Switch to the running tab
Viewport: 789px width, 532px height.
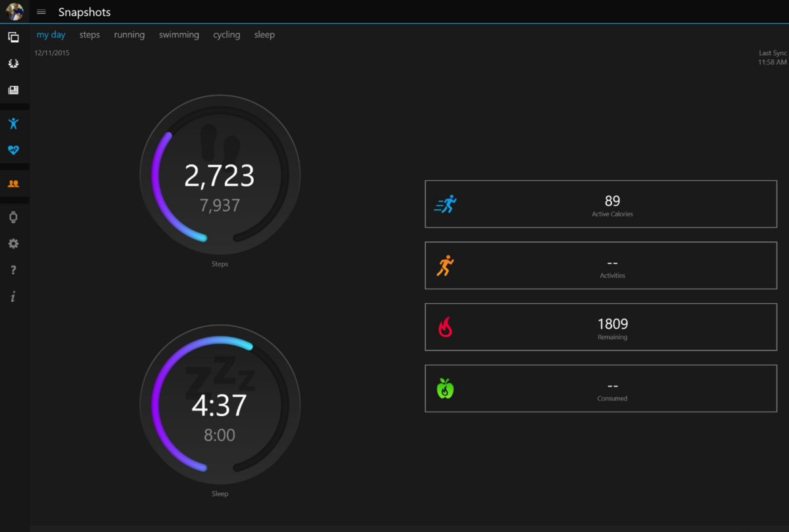[x=129, y=35]
